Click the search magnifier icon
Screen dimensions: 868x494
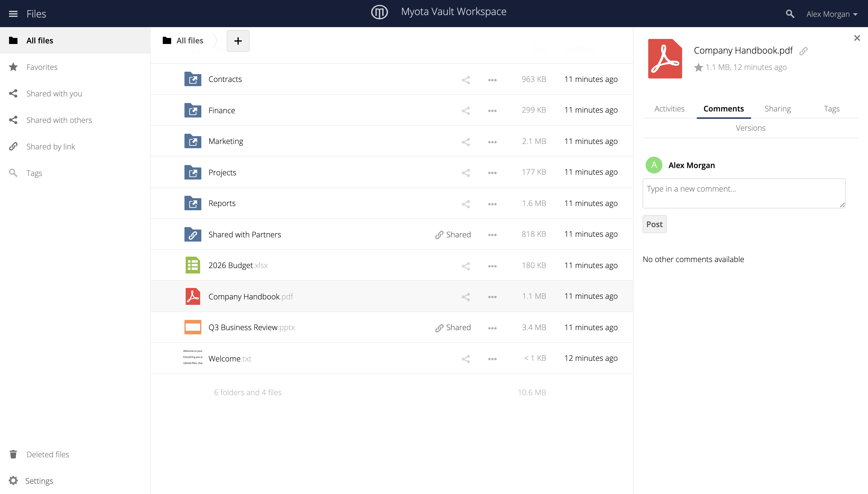(790, 14)
